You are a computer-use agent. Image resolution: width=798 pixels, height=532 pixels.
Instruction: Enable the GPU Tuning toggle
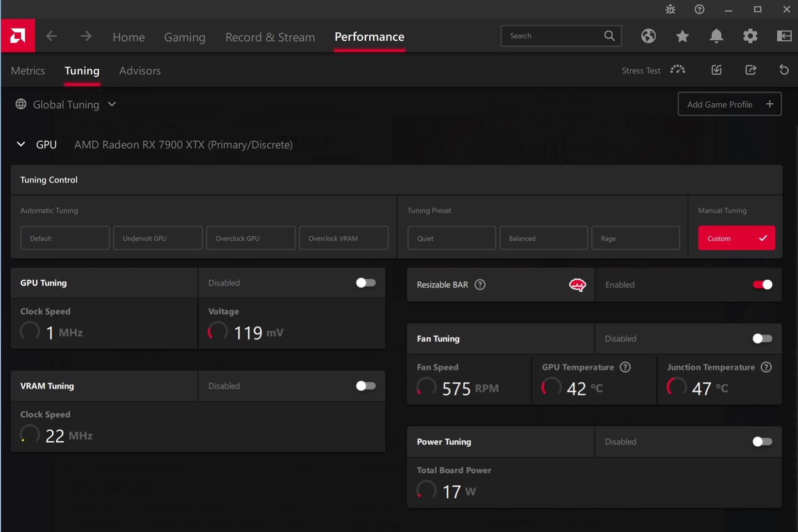(366, 283)
